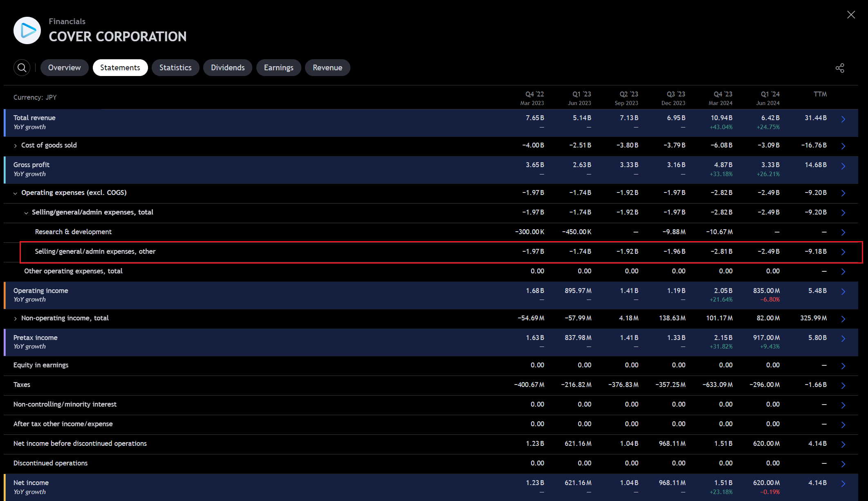
Task: Click the Cover Corporation logo icon
Action: coord(27,30)
